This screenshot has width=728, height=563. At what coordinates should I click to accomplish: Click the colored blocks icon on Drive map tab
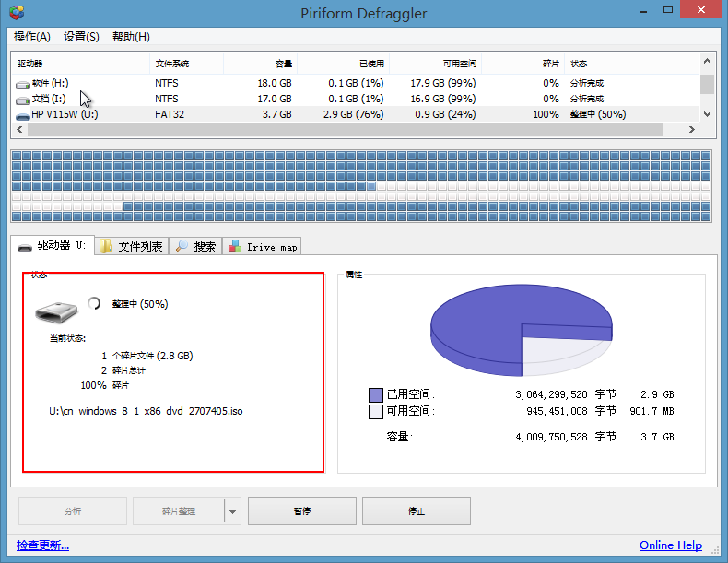point(235,246)
